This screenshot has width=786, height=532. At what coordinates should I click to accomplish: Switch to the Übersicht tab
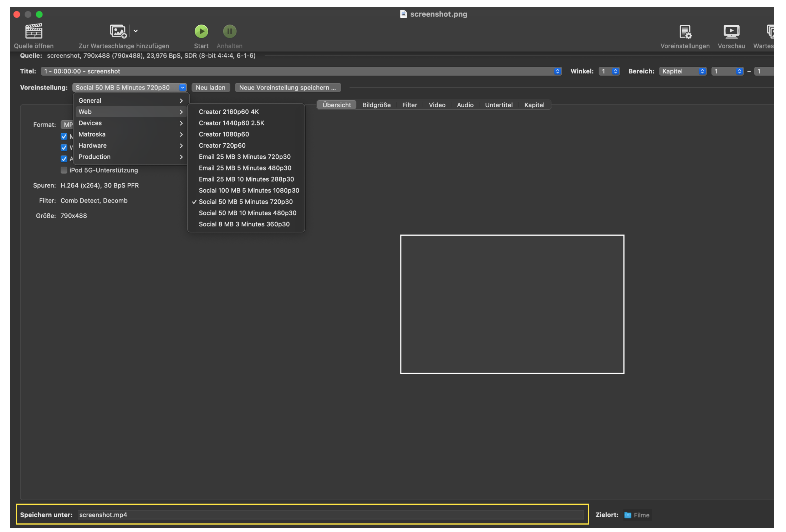337,105
